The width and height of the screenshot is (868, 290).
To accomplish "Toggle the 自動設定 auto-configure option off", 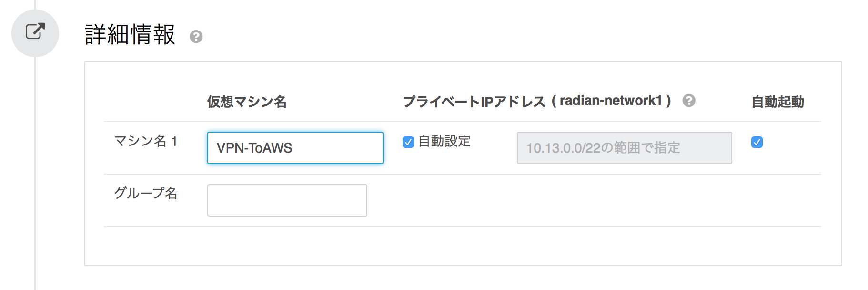I will [x=408, y=142].
